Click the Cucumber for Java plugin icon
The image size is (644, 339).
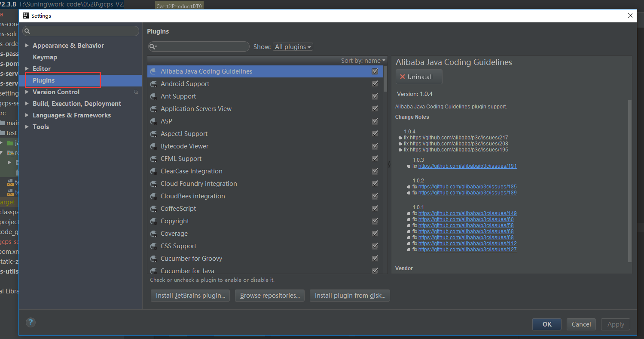153,271
